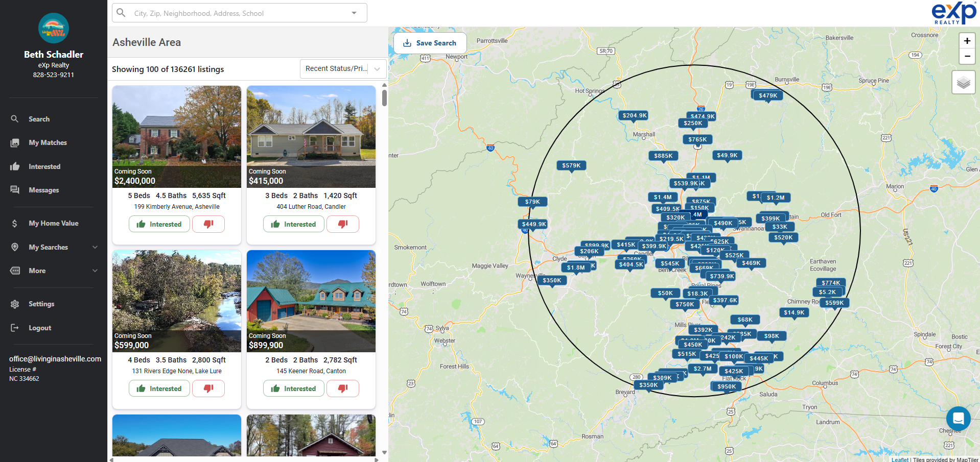980x462 pixels.
Task: Click the More ellipsis icon in sidebar
Action: [x=15, y=271]
